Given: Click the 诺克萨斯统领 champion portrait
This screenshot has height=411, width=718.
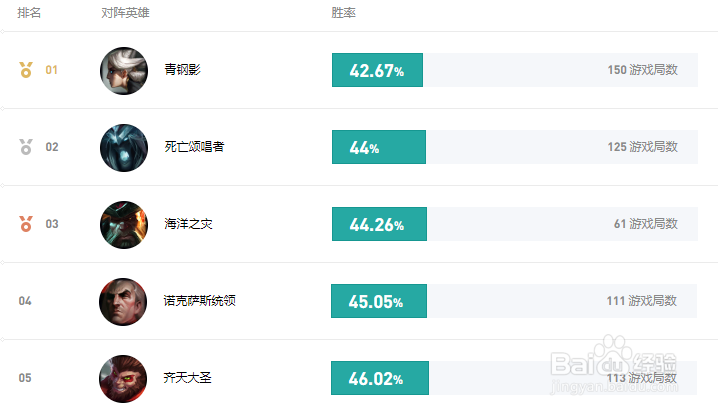Looking at the screenshot, I should pyautogui.click(x=124, y=301).
